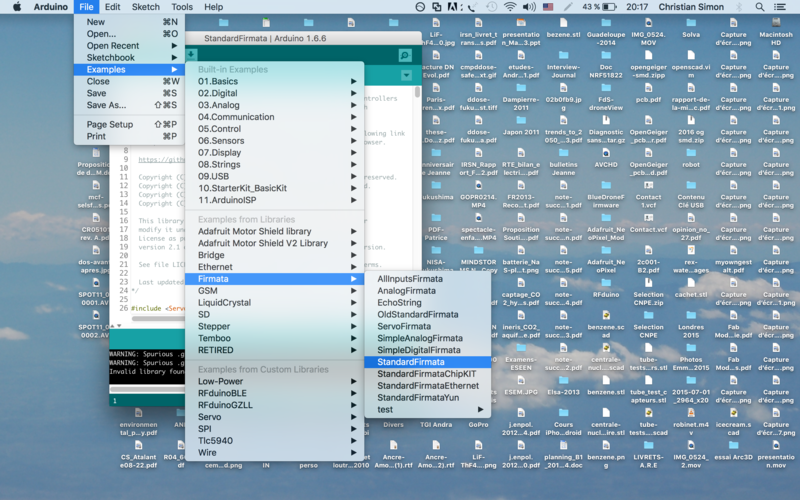
Task: Expand the 02.Digital examples
Action: pos(274,93)
